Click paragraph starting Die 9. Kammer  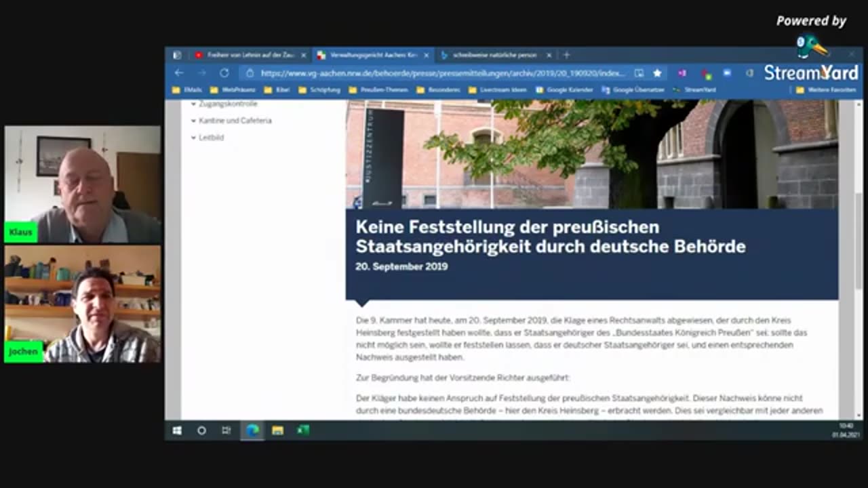581,338
